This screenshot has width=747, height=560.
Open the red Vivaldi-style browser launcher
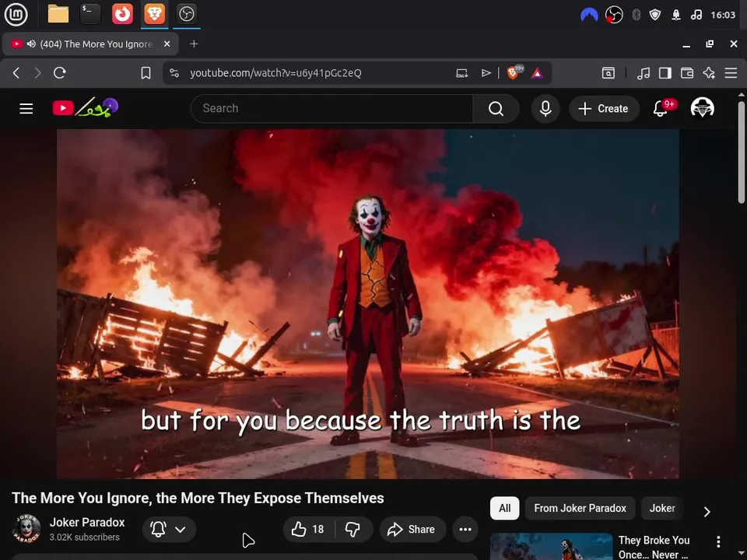pyautogui.click(x=122, y=14)
